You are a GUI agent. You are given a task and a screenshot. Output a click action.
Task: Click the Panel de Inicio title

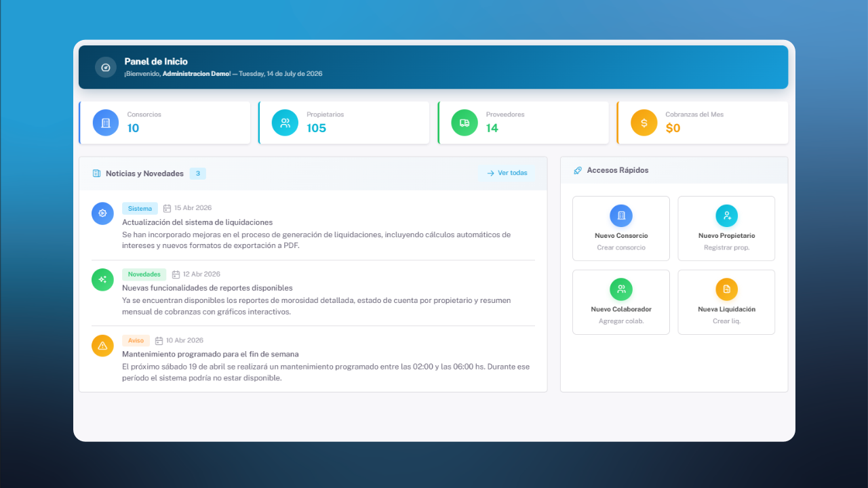pos(156,61)
